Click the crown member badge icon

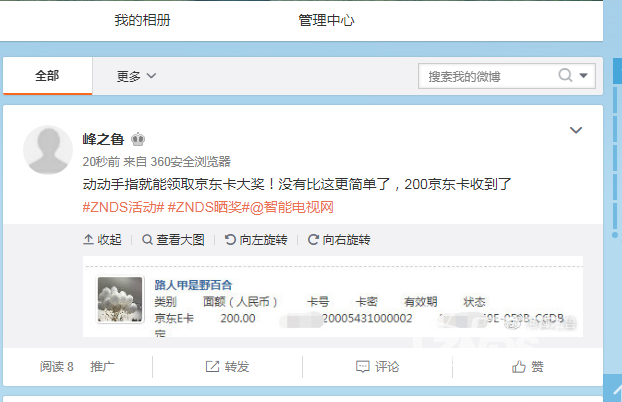point(138,139)
